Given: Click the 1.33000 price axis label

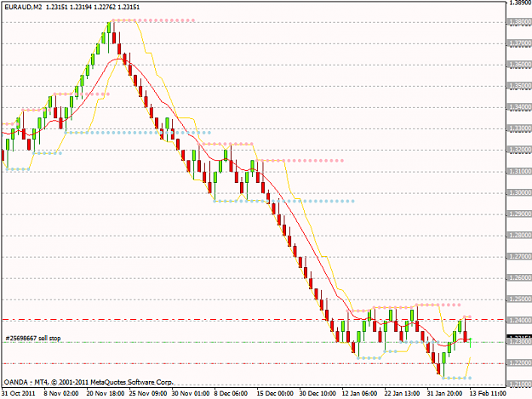Looking at the screenshot, I should coord(519,128).
